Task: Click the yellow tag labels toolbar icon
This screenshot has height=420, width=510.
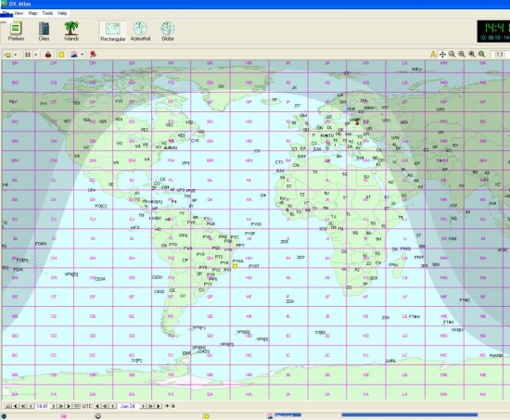Action: coord(7,55)
